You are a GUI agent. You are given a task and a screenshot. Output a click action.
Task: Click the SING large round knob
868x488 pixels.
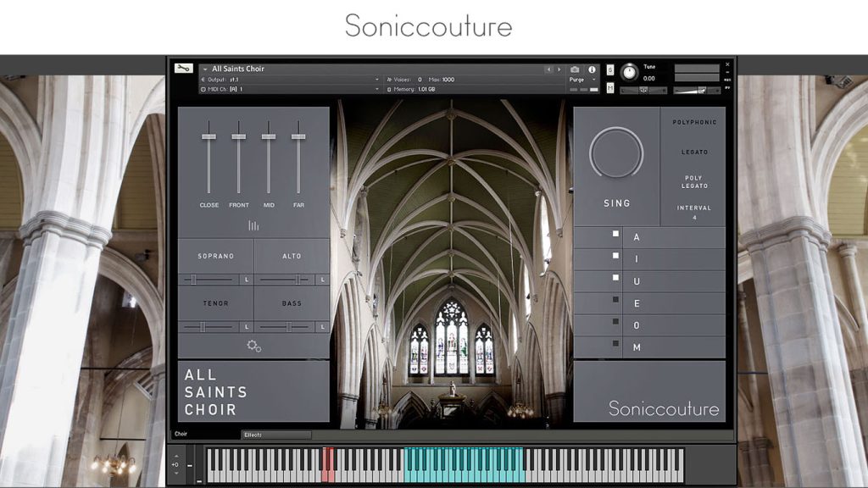tap(616, 152)
